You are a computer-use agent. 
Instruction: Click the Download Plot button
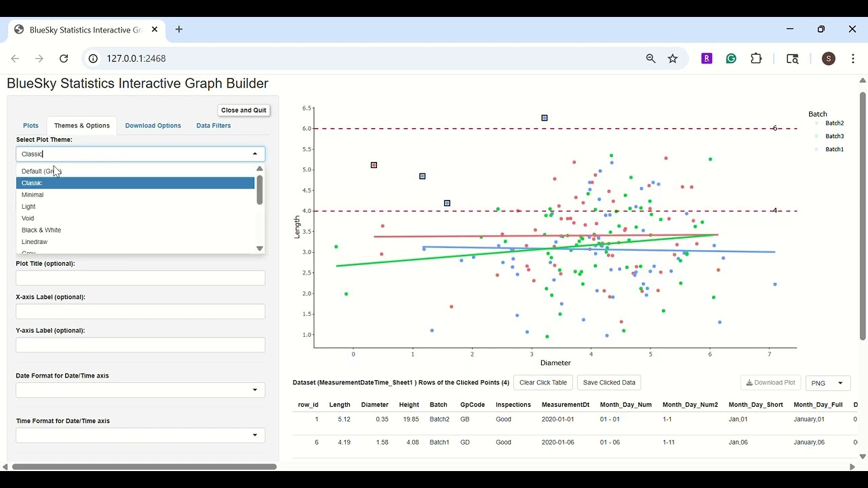point(770,383)
